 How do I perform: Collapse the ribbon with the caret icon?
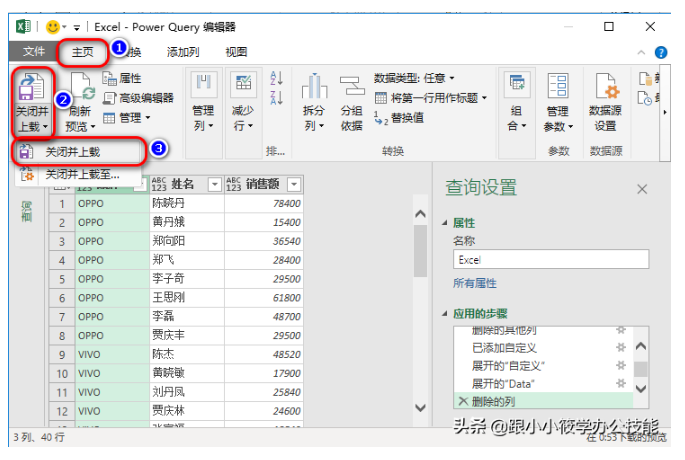pos(641,52)
